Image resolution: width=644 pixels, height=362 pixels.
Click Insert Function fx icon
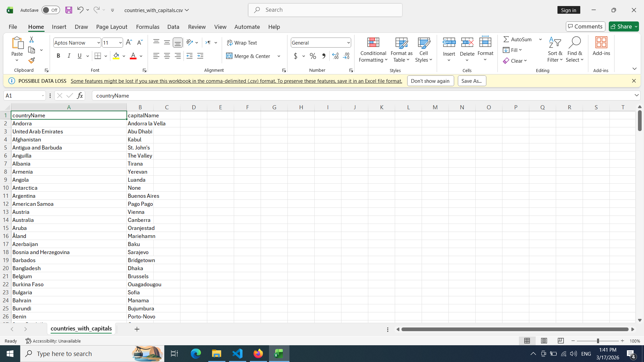click(x=80, y=96)
